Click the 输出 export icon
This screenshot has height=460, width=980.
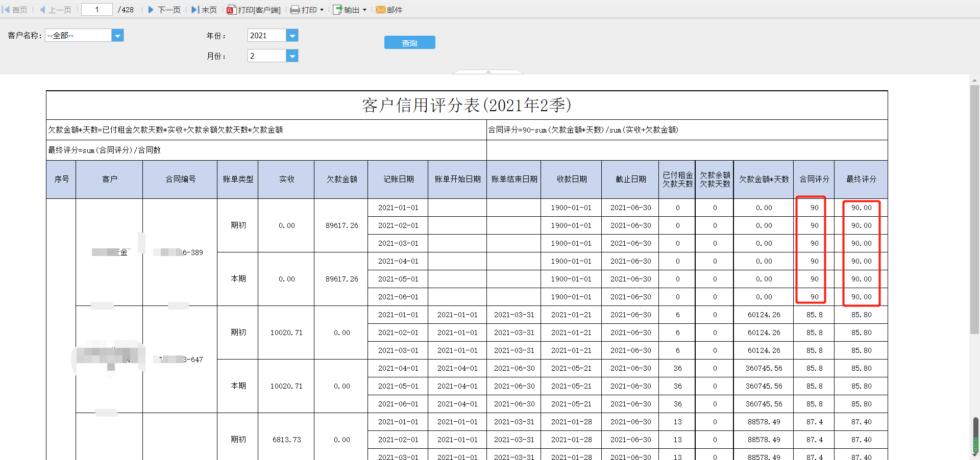tap(337, 10)
